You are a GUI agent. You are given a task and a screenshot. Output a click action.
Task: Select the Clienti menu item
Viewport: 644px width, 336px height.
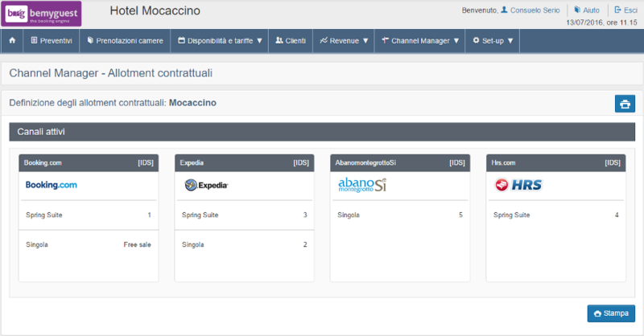[x=290, y=40]
